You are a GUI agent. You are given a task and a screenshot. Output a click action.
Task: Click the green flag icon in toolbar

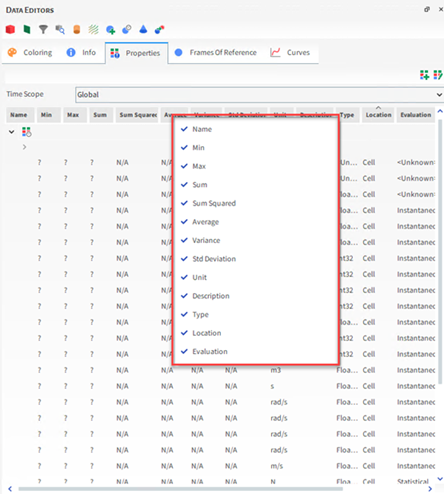[27, 30]
